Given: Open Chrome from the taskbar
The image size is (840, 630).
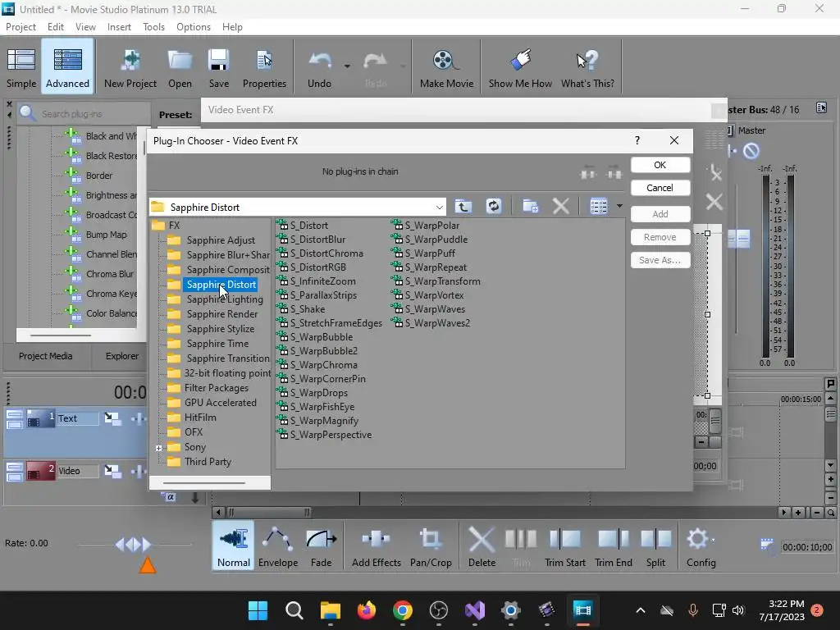Looking at the screenshot, I should pyautogui.click(x=402, y=610).
